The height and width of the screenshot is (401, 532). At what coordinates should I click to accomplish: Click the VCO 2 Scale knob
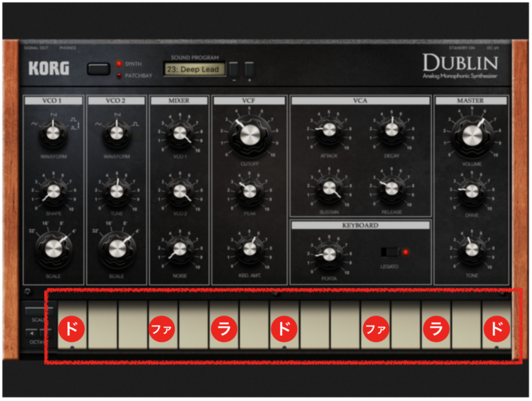[x=117, y=249]
